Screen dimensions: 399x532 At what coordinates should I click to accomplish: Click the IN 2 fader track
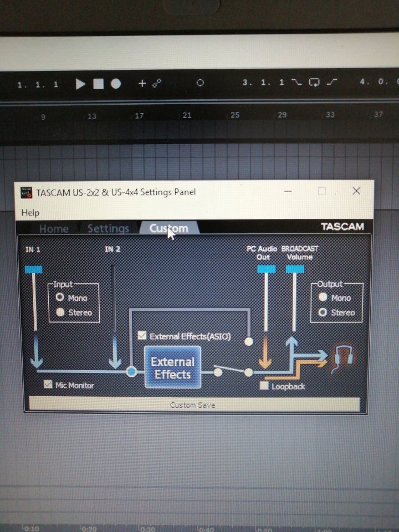click(114, 298)
